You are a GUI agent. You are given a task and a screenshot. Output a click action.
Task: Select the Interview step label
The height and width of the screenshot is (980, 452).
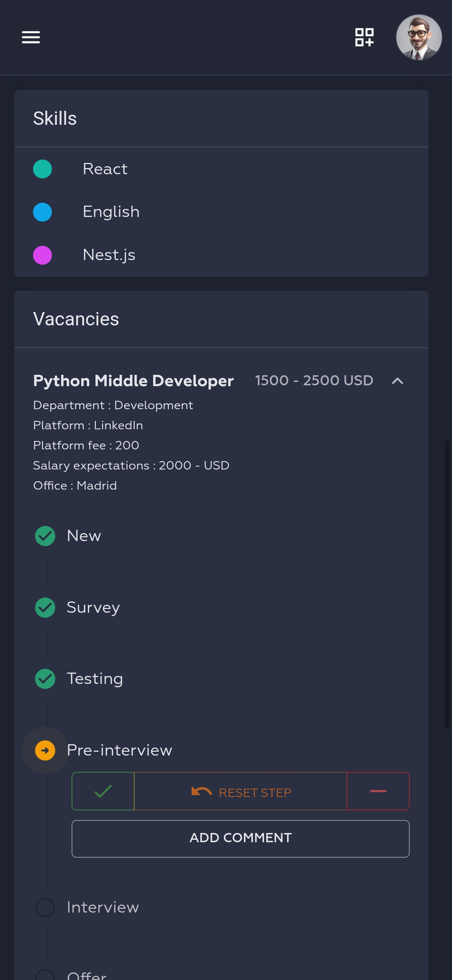click(103, 907)
